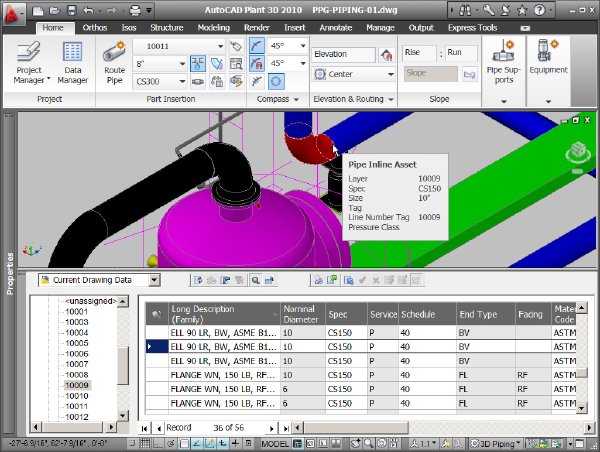600x452 pixels.
Task: Toggle snap mode in status bar
Action: (132, 443)
